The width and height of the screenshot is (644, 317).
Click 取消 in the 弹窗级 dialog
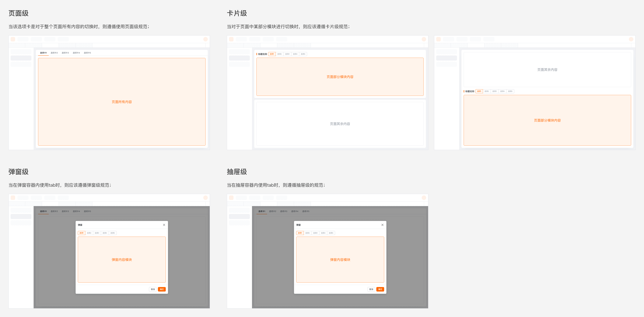click(153, 289)
